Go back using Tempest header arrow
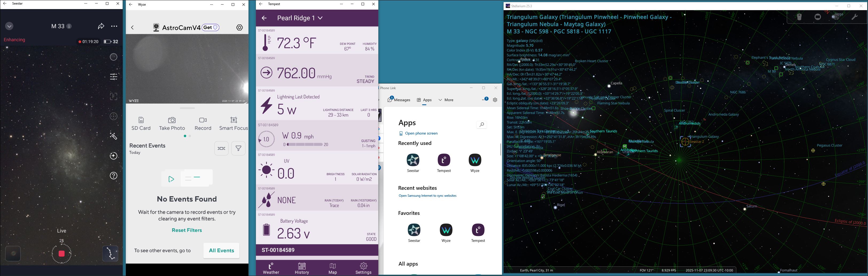The height and width of the screenshot is (276, 868). [264, 18]
